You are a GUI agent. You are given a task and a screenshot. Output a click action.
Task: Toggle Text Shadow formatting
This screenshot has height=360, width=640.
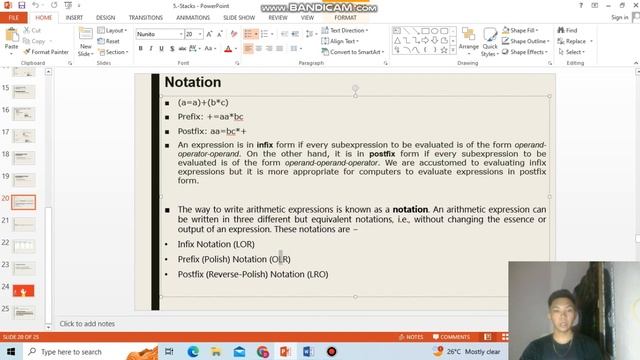point(172,49)
